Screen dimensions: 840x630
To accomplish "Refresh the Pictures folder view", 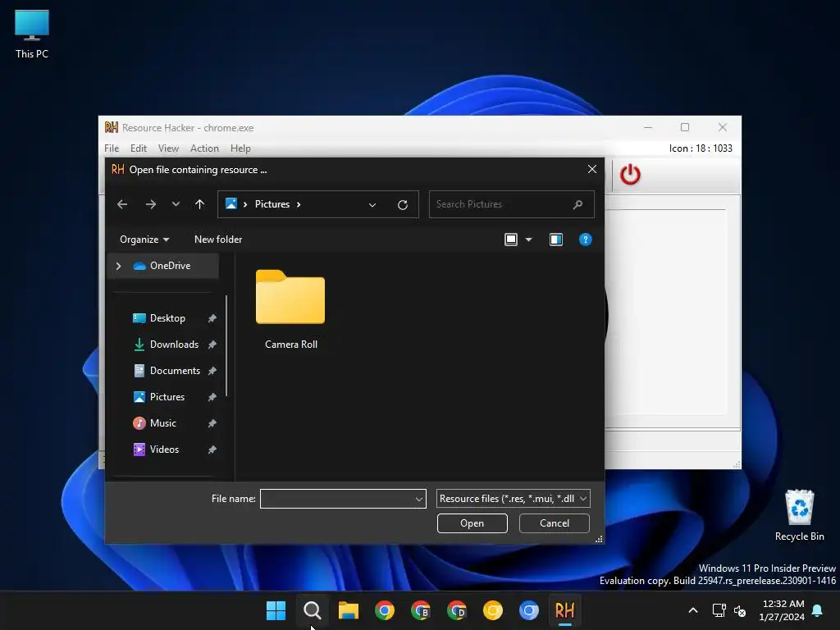I will (403, 204).
